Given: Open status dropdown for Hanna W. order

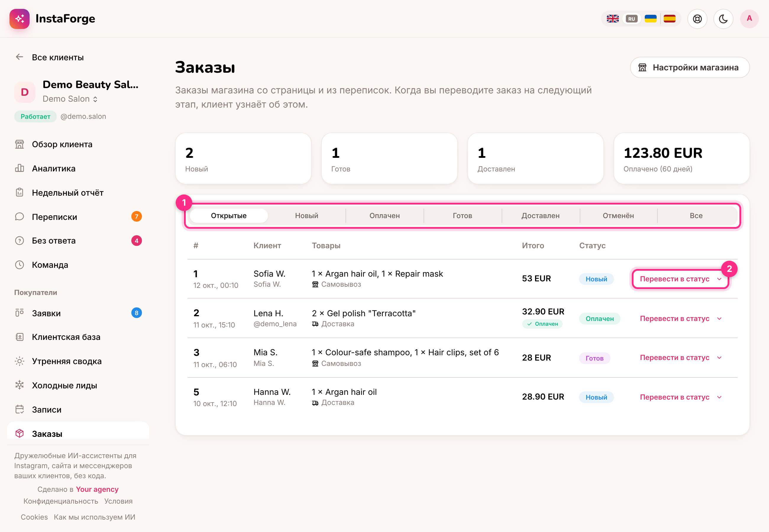Looking at the screenshot, I should tap(681, 397).
